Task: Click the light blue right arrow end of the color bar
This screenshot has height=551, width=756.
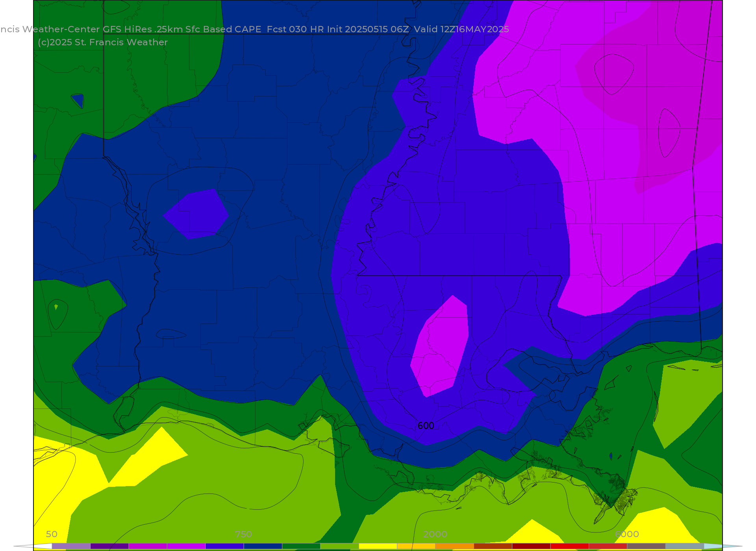Action: click(723, 546)
